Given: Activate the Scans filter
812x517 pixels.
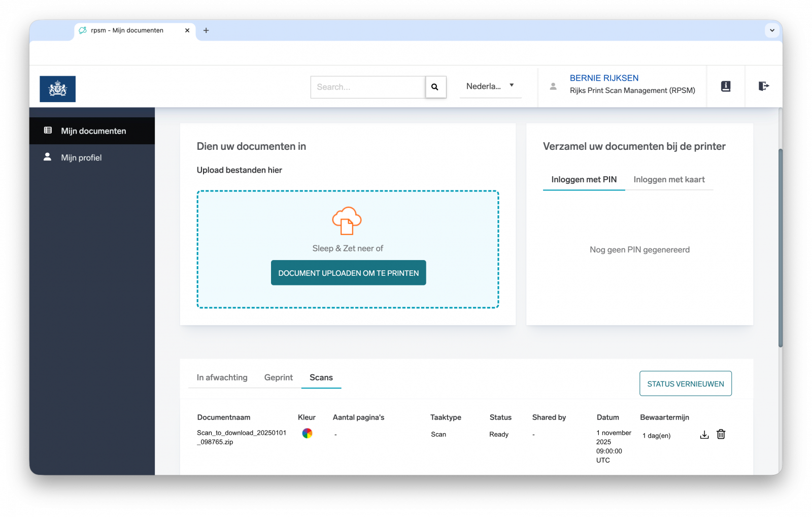Looking at the screenshot, I should click(x=321, y=377).
